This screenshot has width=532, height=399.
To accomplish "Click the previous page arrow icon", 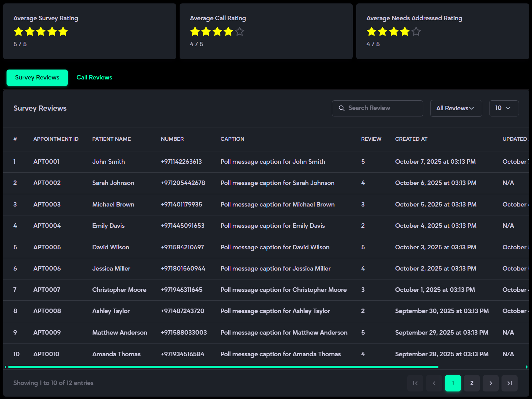I will (434, 383).
